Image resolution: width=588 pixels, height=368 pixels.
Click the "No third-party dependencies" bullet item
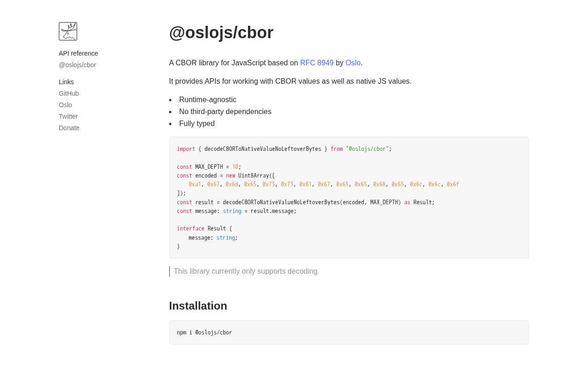(225, 112)
